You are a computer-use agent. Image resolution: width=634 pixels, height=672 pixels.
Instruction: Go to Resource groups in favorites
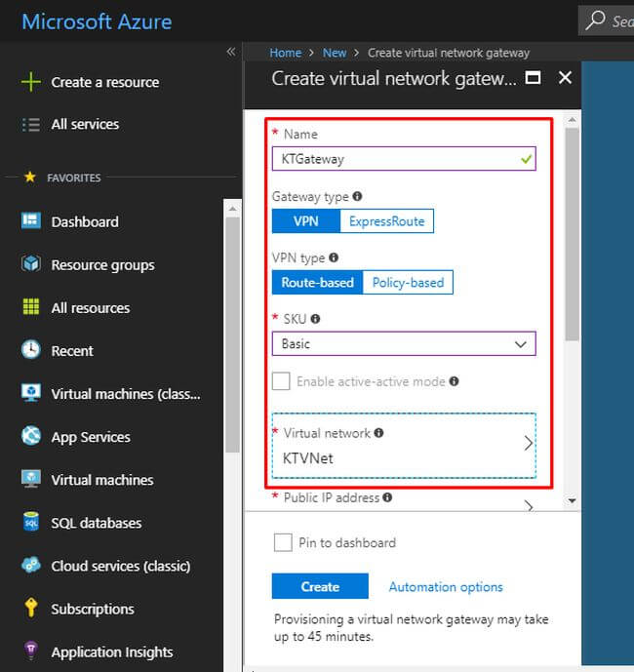click(102, 265)
